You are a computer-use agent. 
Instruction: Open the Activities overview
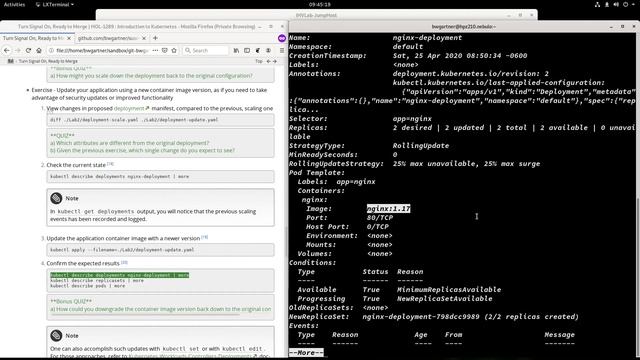(x=14, y=4)
